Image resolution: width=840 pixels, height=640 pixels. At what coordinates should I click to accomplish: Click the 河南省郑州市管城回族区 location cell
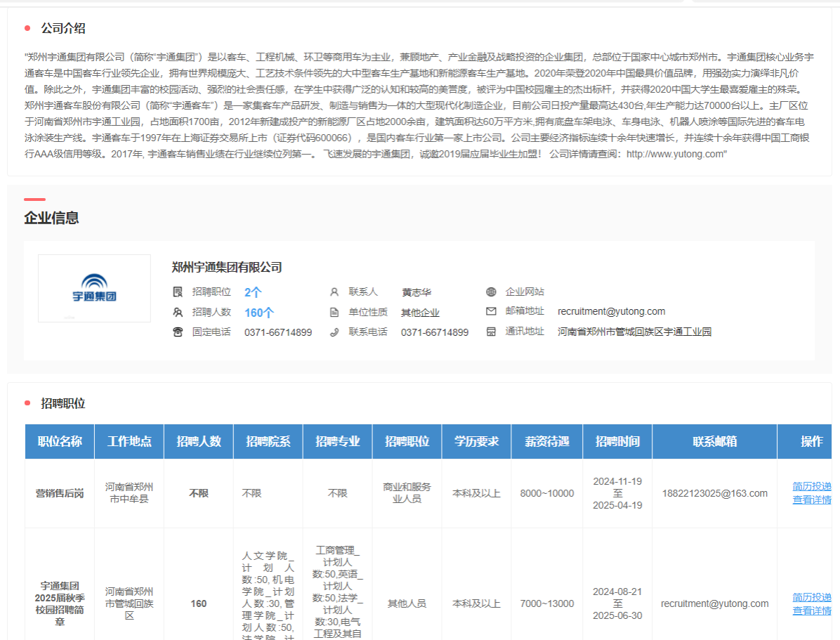click(x=129, y=603)
